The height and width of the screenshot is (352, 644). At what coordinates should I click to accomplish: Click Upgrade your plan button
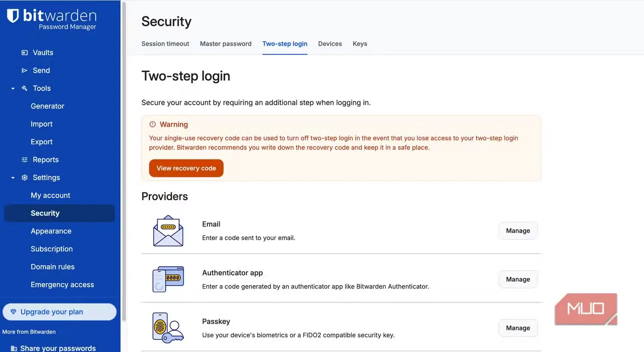tap(60, 312)
